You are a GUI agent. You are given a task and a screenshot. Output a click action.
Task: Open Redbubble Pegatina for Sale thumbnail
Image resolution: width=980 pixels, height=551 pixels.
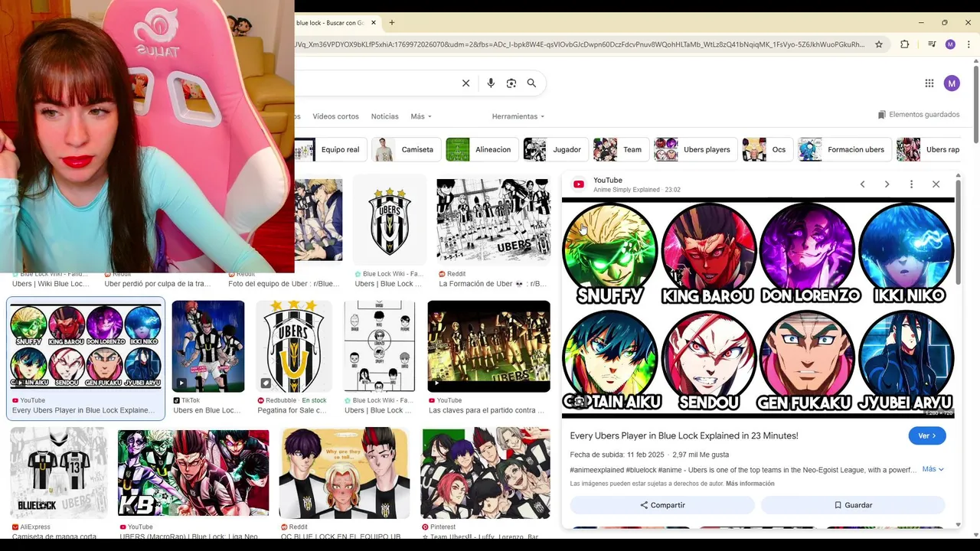pos(293,347)
